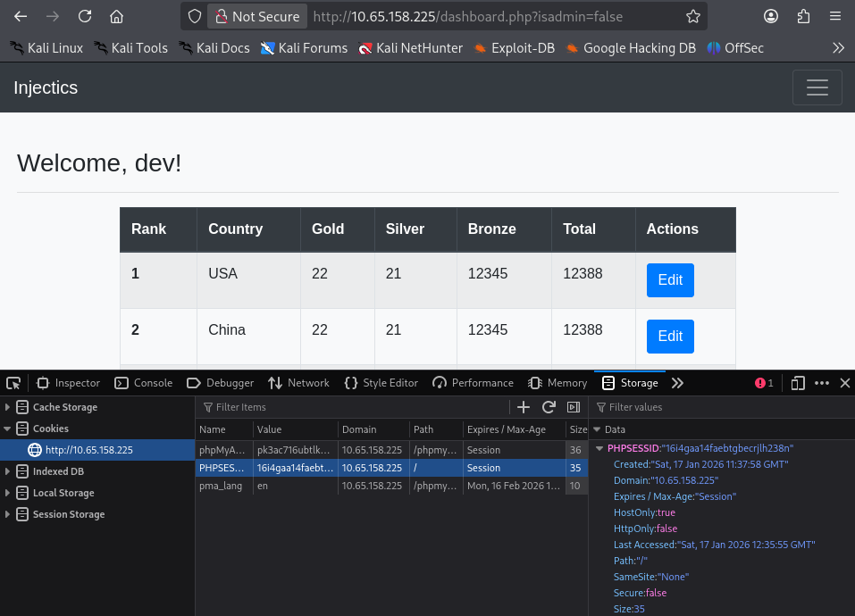Show the tracking protection shield info

click(195, 16)
